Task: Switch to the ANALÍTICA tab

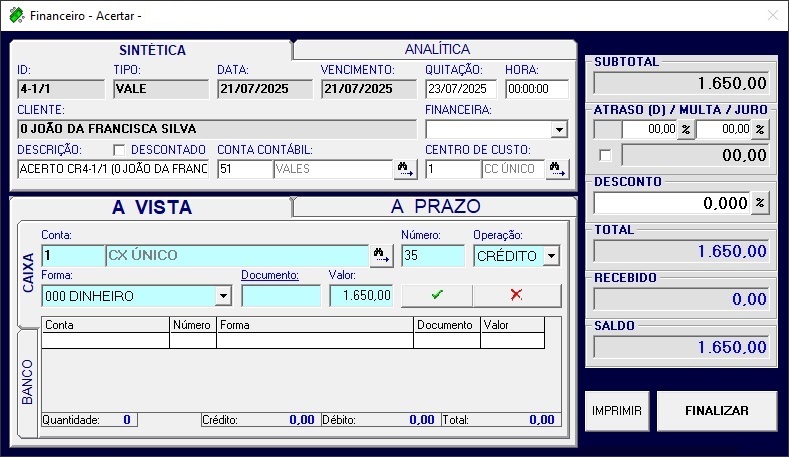Action: (437, 49)
